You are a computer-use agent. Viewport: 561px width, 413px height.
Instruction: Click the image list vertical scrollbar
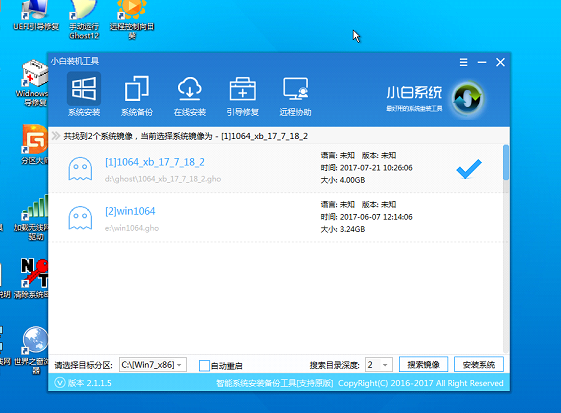point(506,162)
